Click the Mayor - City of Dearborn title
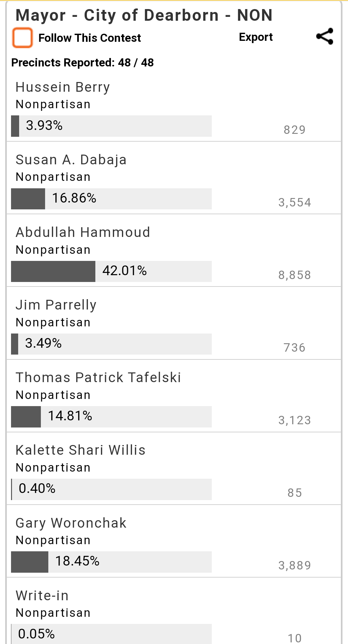The image size is (348, 644). 144,15
